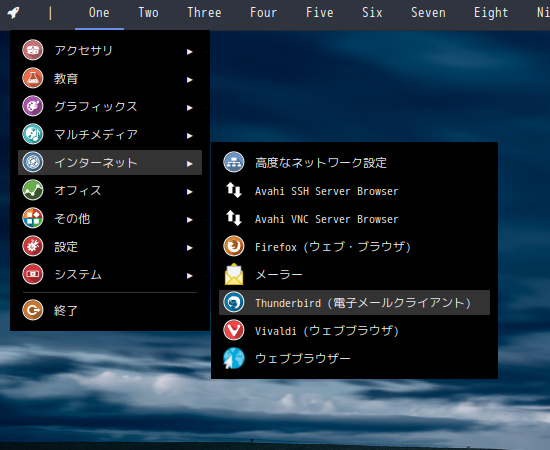The width and height of the screenshot is (550, 450).
Task: Switch to workspace Two
Action: point(148,13)
